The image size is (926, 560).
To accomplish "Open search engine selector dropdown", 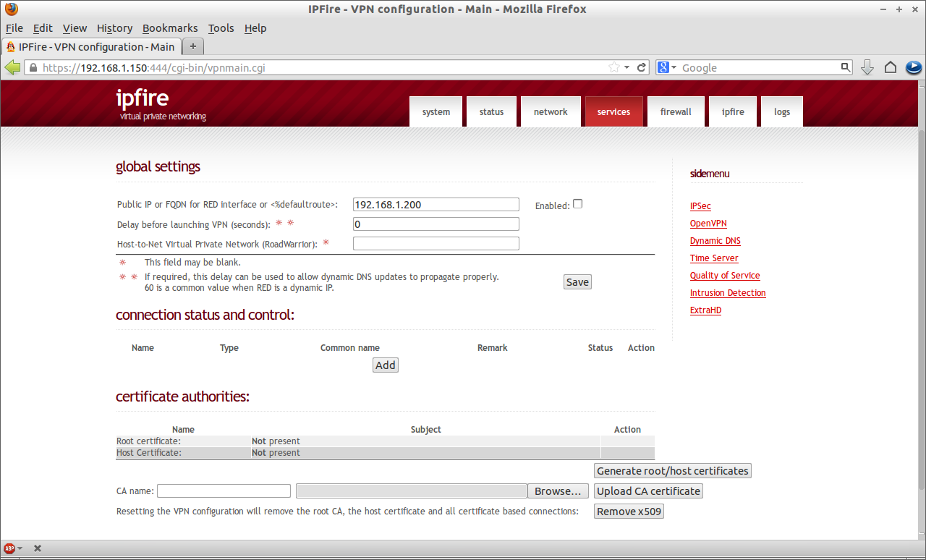I will pyautogui.click(x=674, y=67).
